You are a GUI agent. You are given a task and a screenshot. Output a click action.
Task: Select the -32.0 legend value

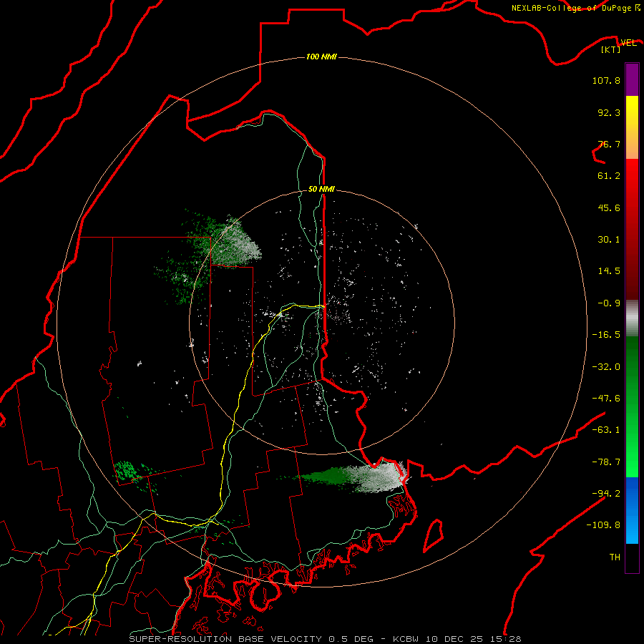(606, 367)
